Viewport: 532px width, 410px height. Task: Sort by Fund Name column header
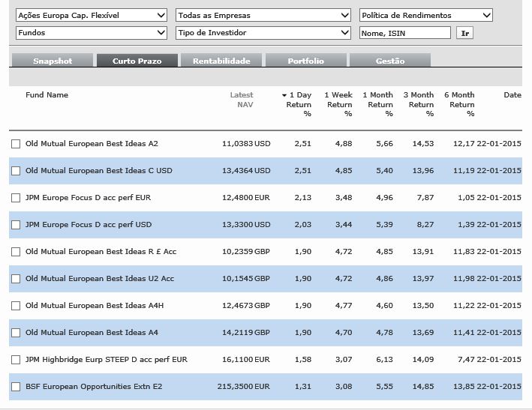(x=47, y=95)
